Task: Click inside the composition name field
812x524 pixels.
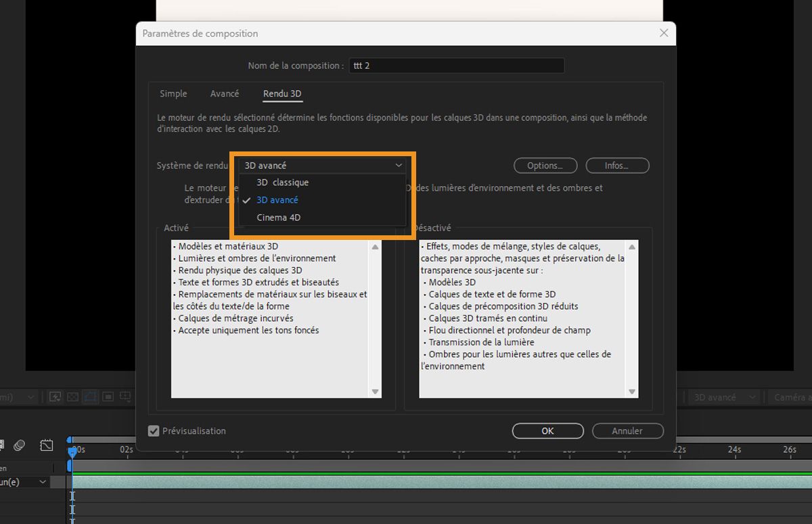Action: [x=456, y=65]
